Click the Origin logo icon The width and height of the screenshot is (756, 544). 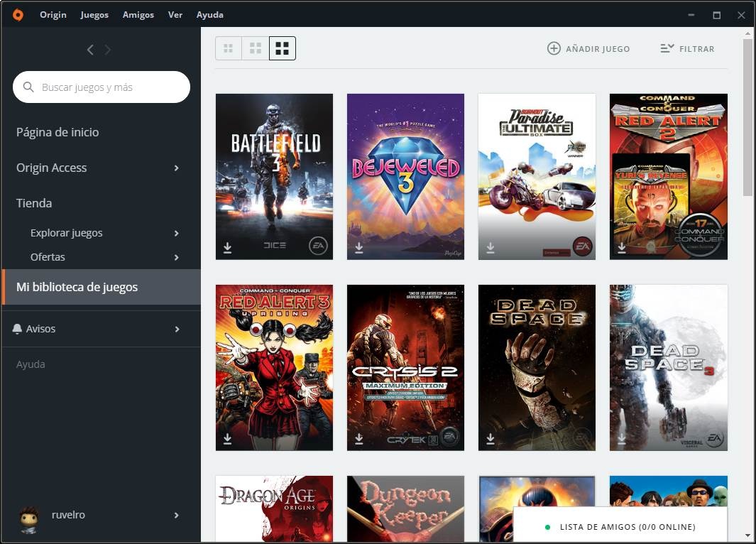[18, 15]
